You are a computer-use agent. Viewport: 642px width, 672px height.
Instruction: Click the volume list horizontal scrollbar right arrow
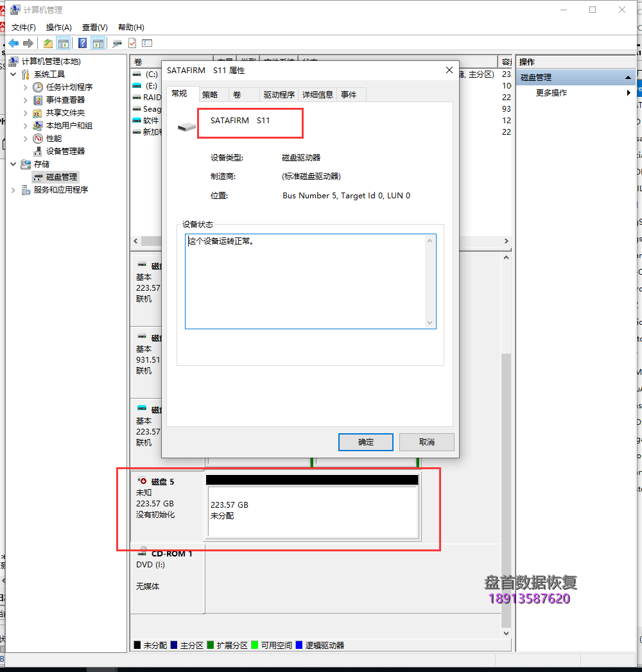506,241
